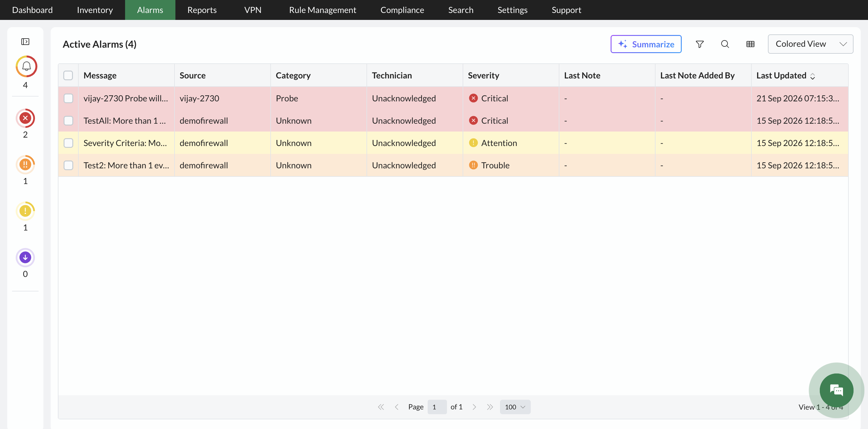Click Critical severity icon in vijay-2730 row
Viewport: 868px width, 429px height.
click(473, 98)
